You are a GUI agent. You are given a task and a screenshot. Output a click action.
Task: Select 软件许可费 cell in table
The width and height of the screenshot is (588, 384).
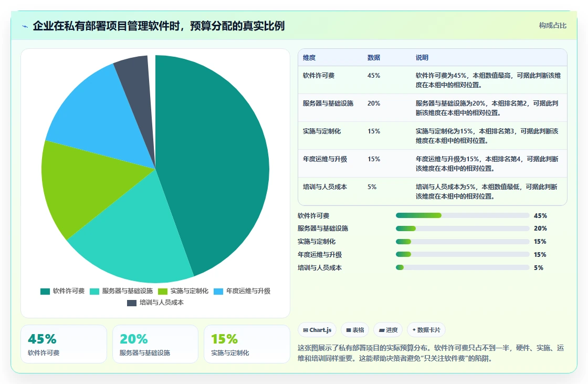click(319, 76)
